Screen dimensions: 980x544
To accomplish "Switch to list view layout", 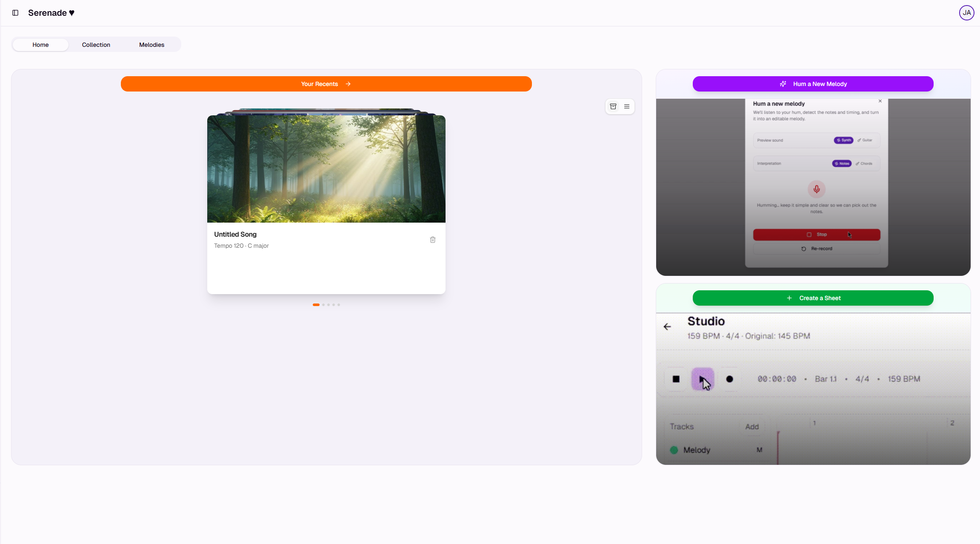I will coord(627,106).
